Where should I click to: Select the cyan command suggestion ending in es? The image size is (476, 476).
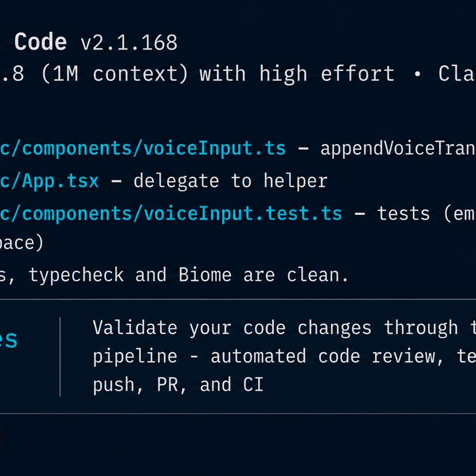[x=8, y=339]
